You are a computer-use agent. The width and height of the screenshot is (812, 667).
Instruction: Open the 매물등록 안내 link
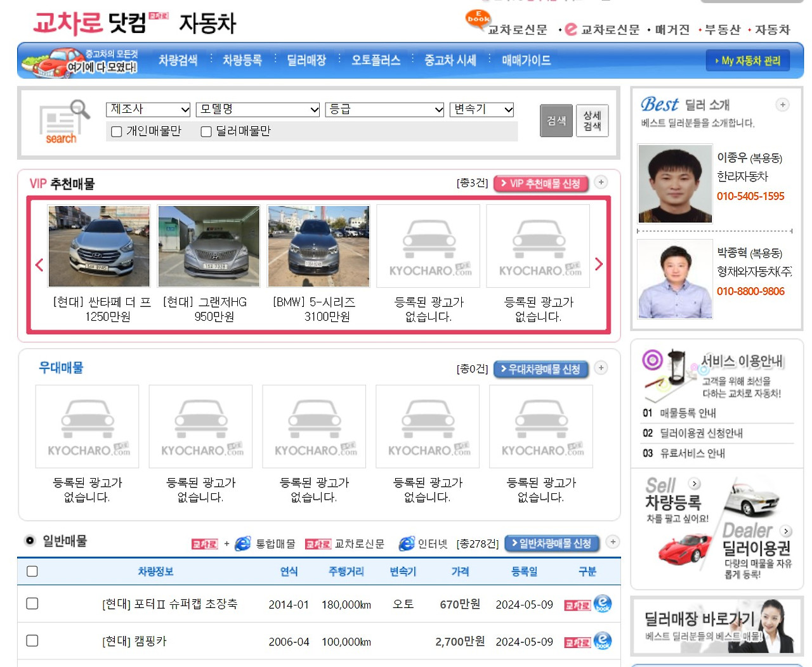[688, 413]
